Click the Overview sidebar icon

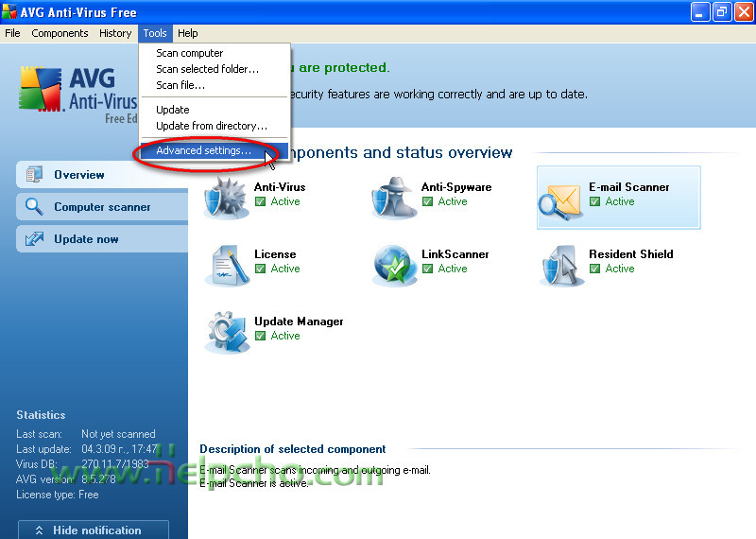(35, 174)
